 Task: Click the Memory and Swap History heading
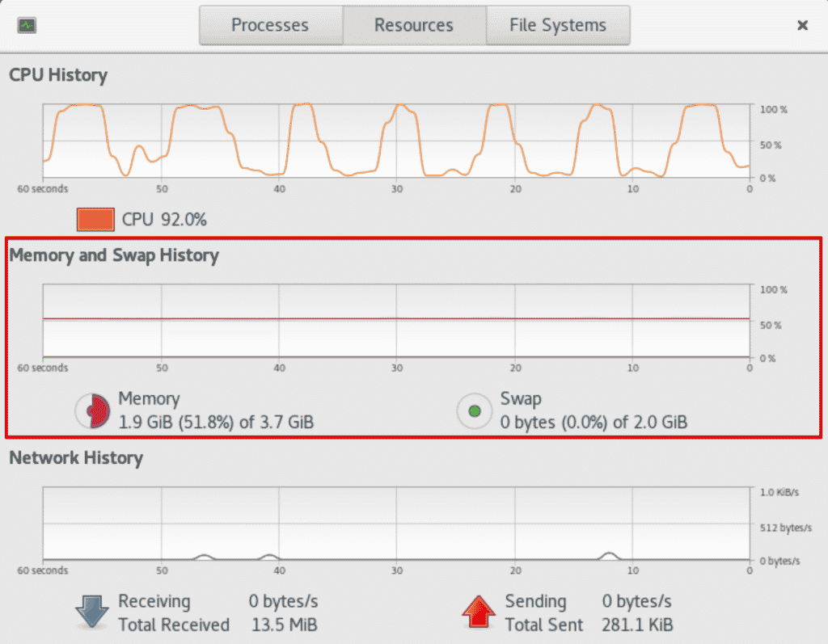(114, 255)
